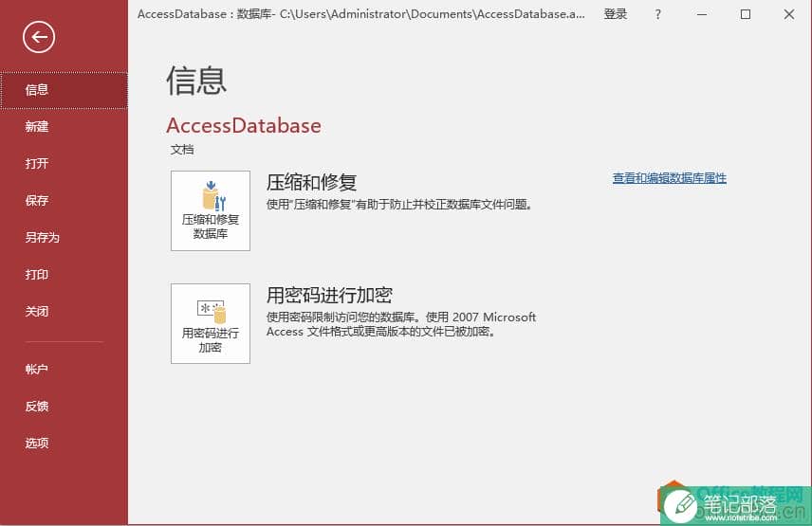Image resolution: width=812 pixels, height=526 pixels.
Task: Select 信息 in the sidebar
Action: tap(64, 91)
